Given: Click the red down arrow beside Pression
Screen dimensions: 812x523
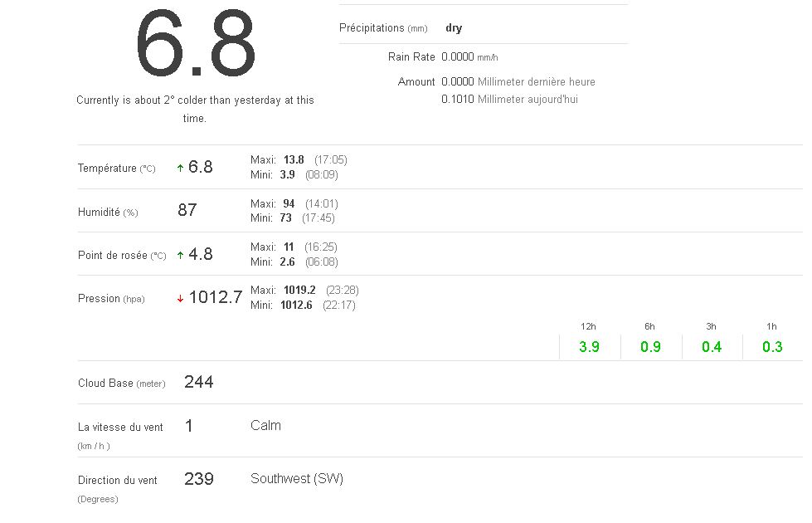Looking at the screenshot, I should [x=180, y=299].
